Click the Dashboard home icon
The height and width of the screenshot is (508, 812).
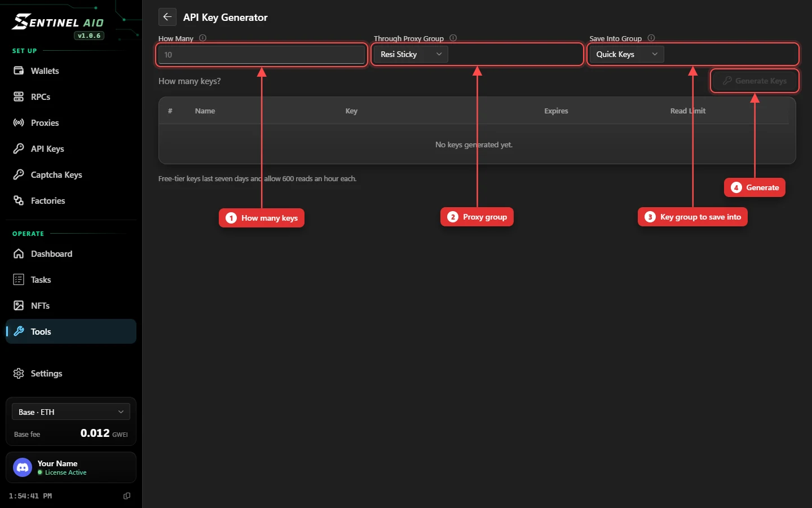point(19,253)
